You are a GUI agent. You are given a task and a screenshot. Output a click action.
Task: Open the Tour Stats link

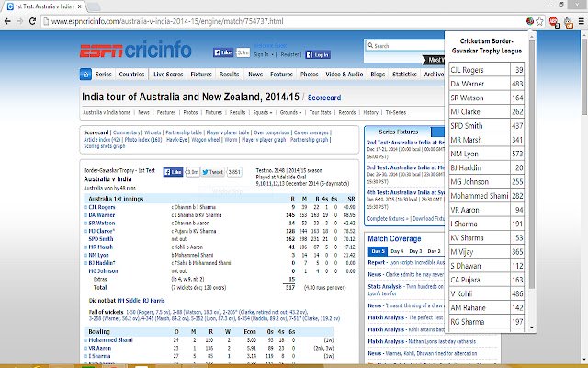[x=320, y=112]
